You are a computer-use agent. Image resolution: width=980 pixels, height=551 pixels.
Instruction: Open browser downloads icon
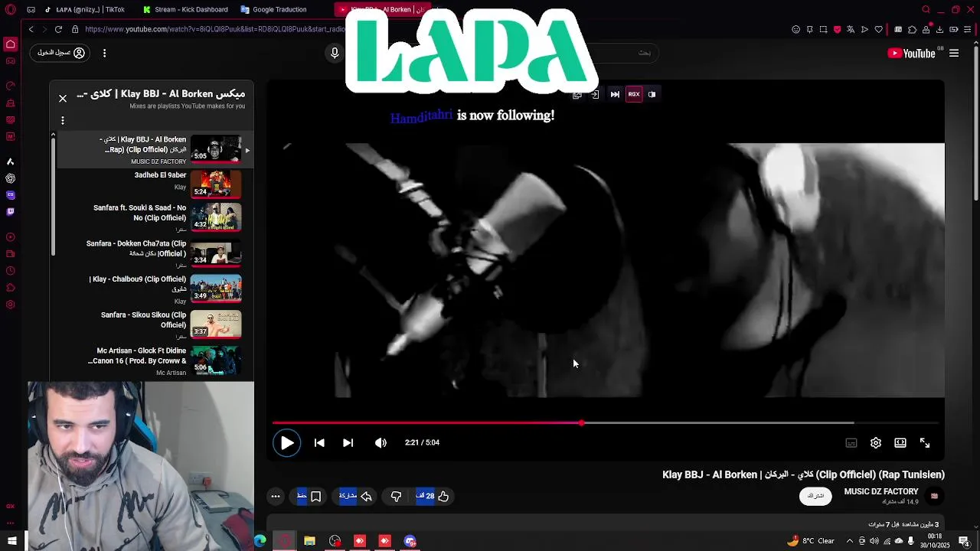coord(939,29)
